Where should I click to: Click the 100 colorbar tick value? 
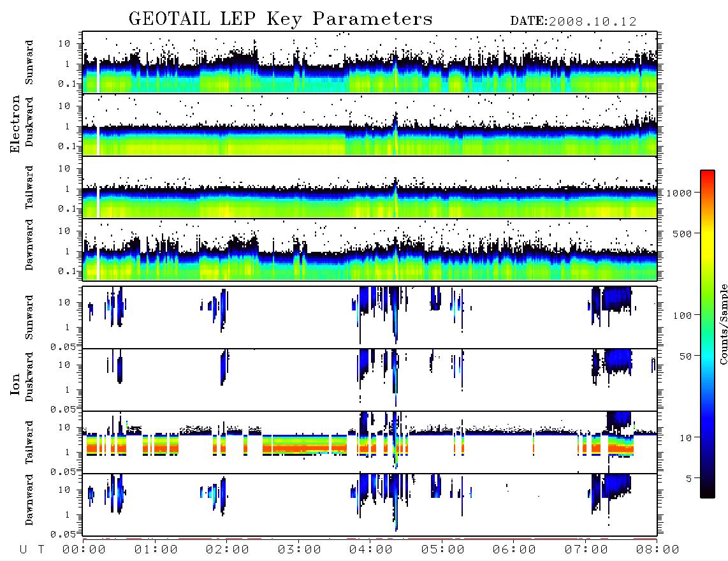click(682, 316)
